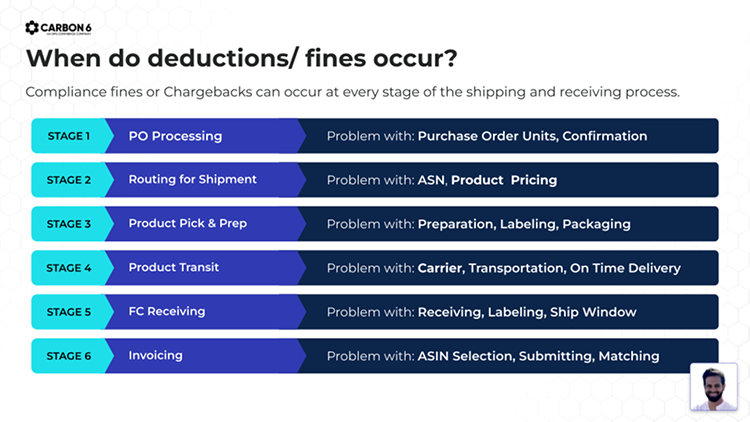The width and height of the screenshot is (750, 422).
Task: Click the presenter webcam thumbnail
Action: click(713, 386)
